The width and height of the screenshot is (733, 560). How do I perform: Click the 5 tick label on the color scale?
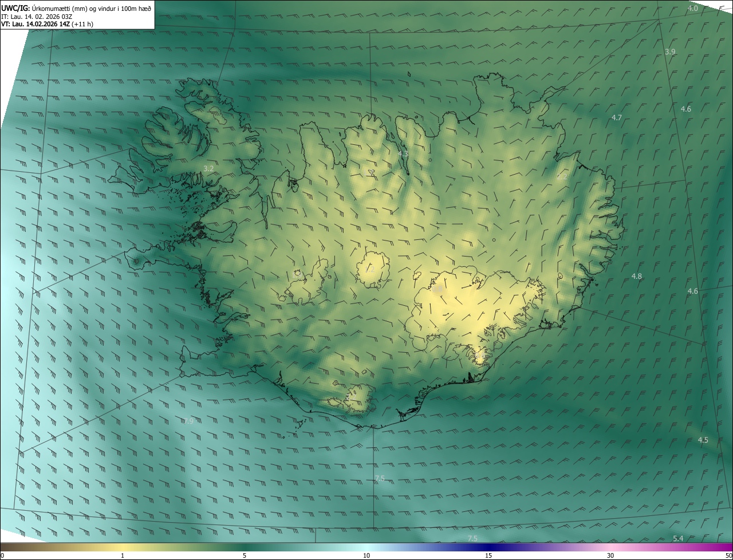245,555
